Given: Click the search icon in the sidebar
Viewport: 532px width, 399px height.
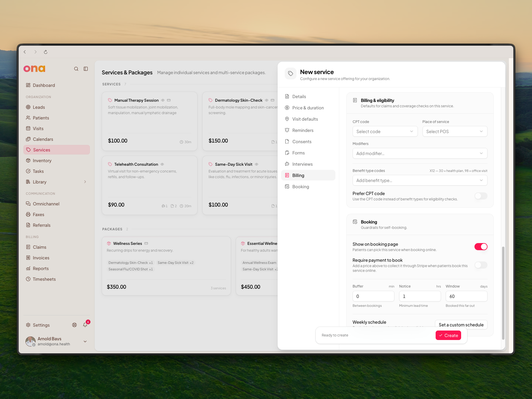Looking at the screenshot, I should pyautogui.click(x=76, y=69).
